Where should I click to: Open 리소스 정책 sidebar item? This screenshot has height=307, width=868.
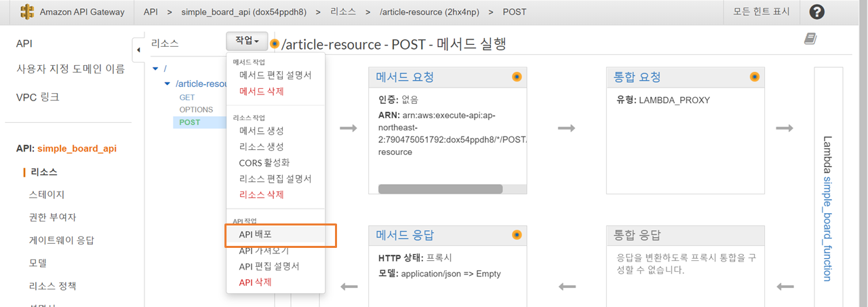[x=53, y=286]
